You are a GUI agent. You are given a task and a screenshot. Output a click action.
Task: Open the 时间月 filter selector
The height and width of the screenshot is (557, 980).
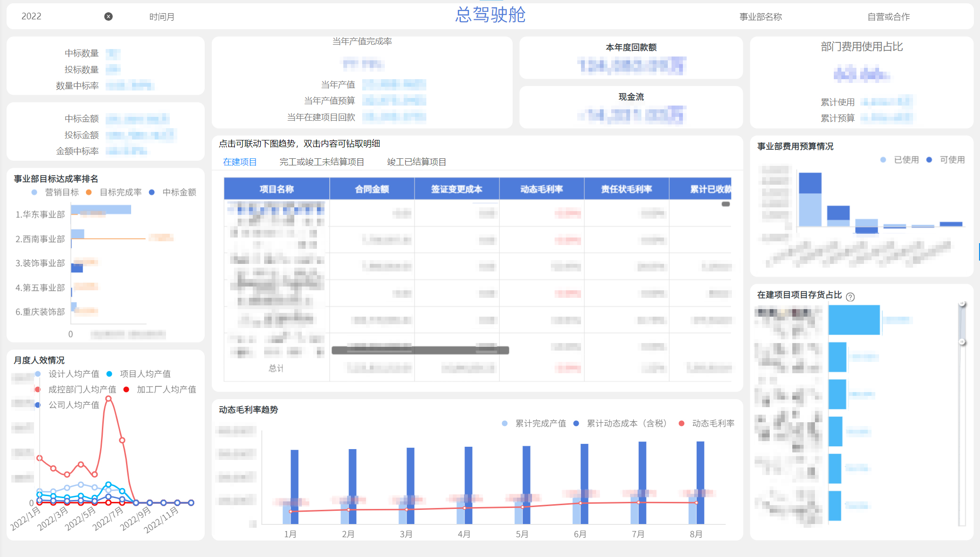tap(162, 16)
